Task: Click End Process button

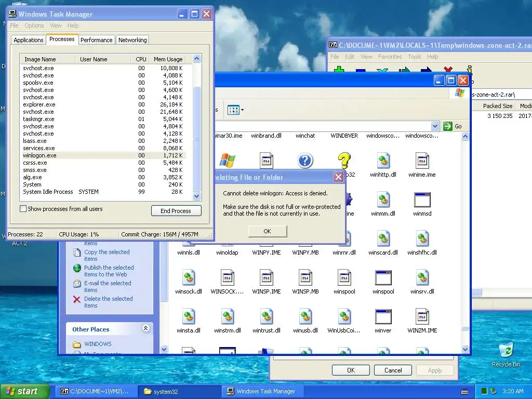Action: pyautogui.click(x=176, y=211)
